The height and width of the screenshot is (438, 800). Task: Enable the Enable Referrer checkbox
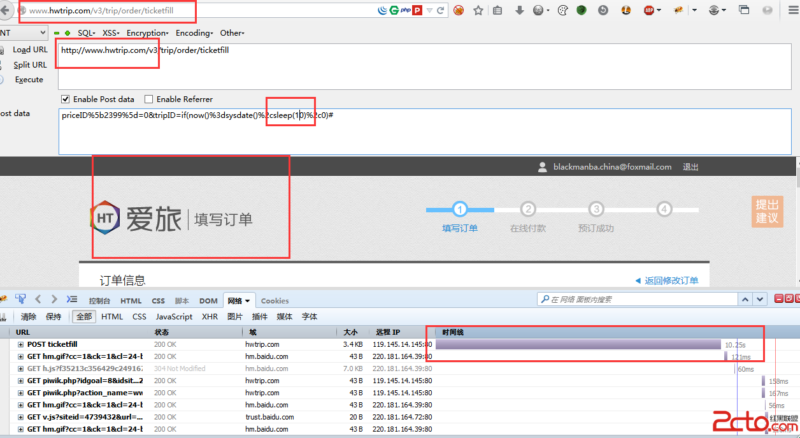click(149, 99)
